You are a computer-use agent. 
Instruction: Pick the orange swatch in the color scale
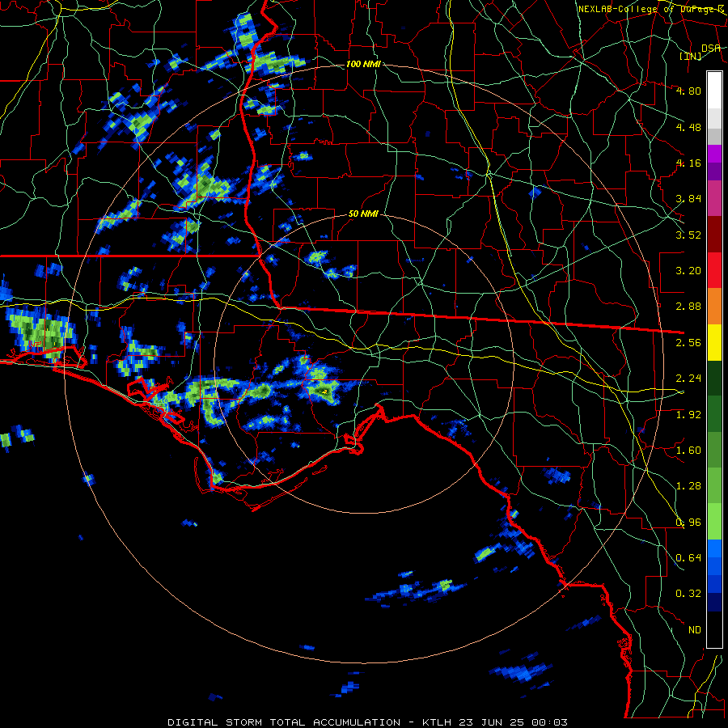pyautogui.click(x=714, y=307)
